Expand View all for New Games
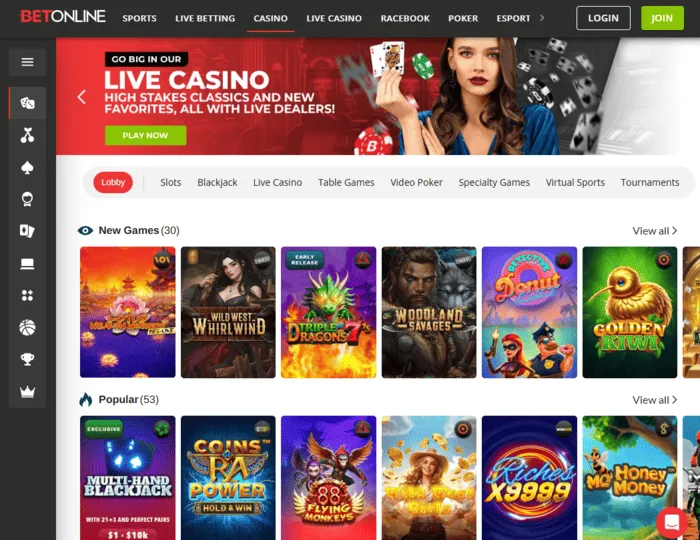 tap(654, 231)
